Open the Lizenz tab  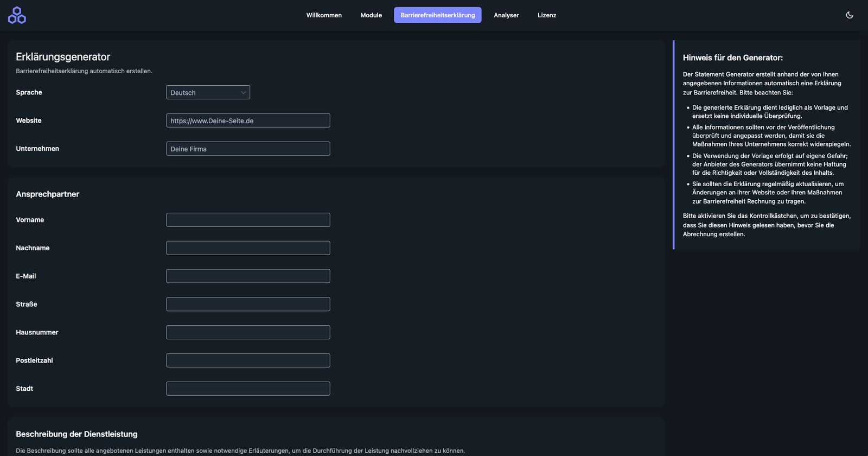coord(547,15)
